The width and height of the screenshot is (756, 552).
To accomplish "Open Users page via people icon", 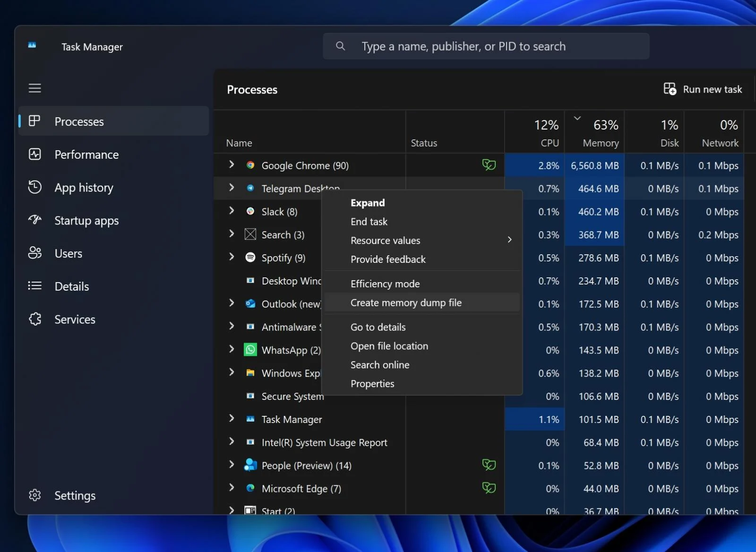I will pyautogui.click(x=34, y=253).
